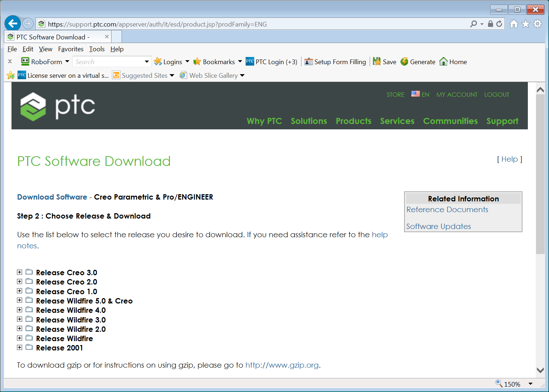Expand Release 2001 folder
The image size is (549, 392).
(20, 348)
